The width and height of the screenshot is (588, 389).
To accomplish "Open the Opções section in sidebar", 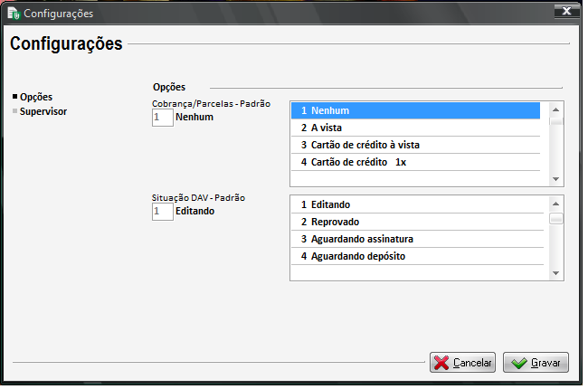I will (35, 97).
